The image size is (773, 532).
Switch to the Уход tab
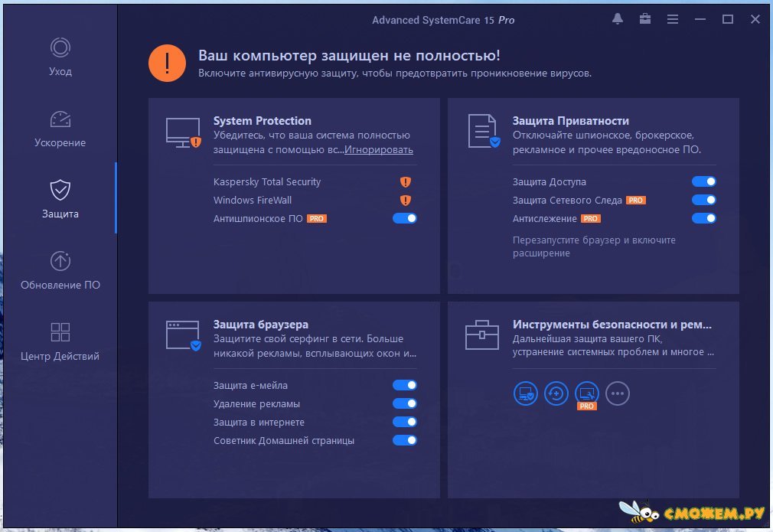60,57
